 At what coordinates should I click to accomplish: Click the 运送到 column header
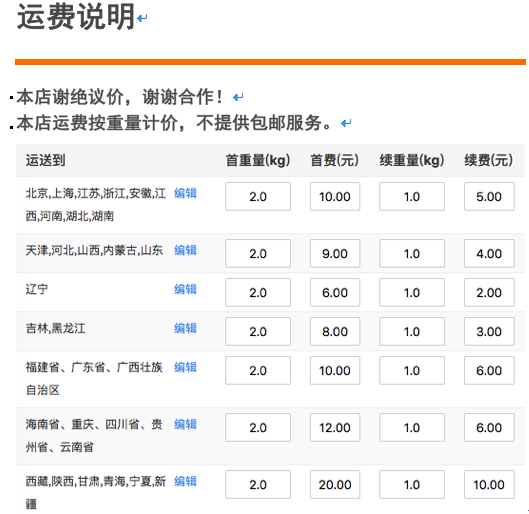46,160
